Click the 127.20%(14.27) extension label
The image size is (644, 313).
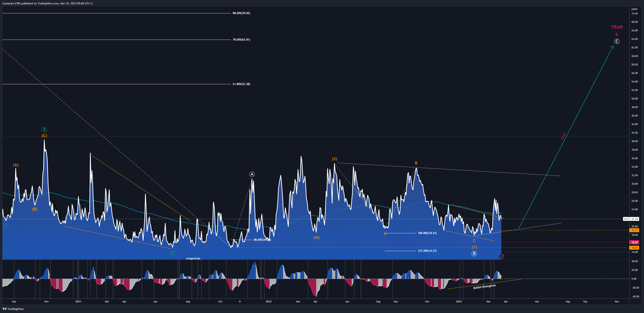[427, 251]
